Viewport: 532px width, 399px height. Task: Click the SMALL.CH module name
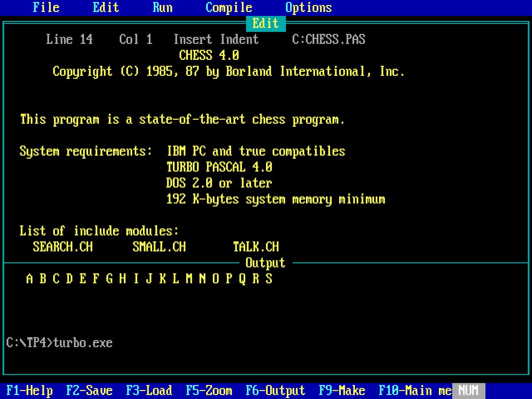tap(159, 247)
